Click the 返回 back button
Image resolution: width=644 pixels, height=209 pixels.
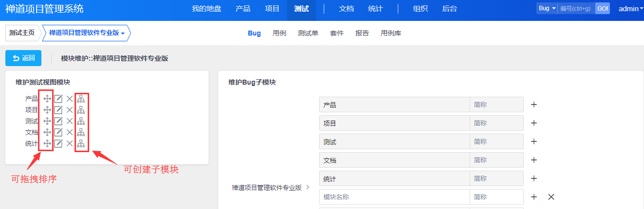pyautogui.click(x=23, y=58)
